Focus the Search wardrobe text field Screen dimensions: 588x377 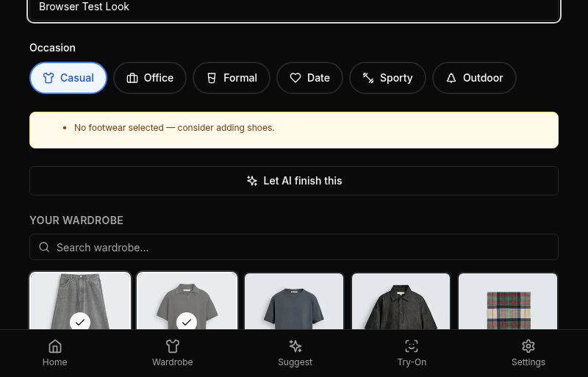301,248
